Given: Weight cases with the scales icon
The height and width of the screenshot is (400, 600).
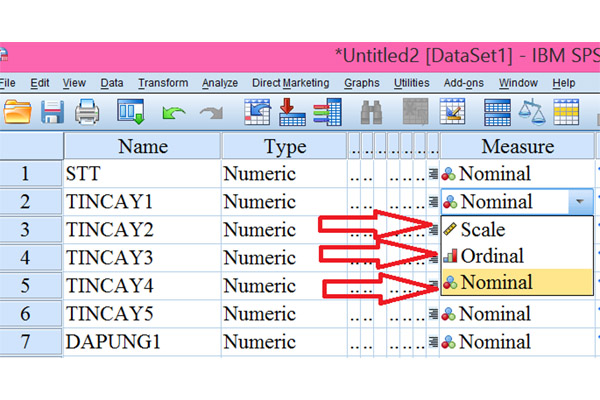Looking at the screenshot, I should point(532,112).
